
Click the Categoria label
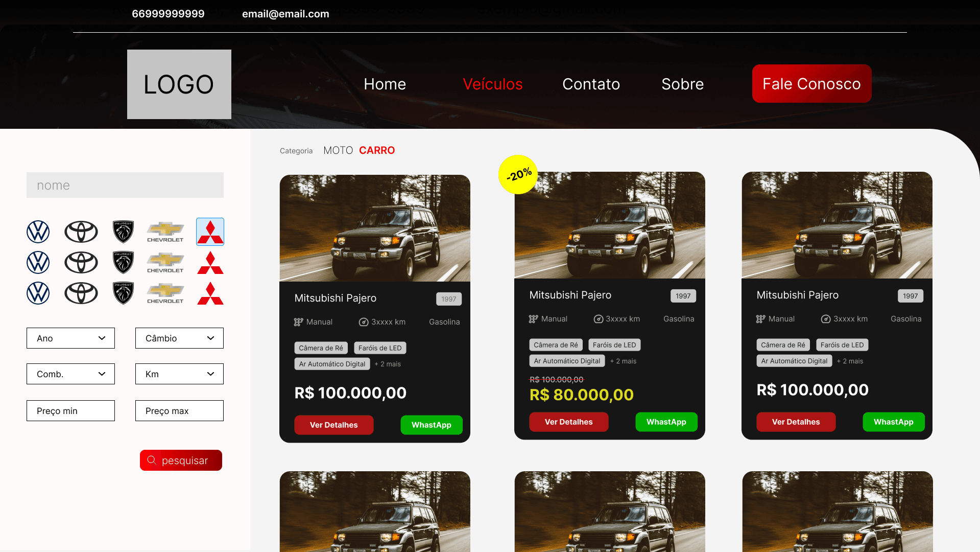296,151
